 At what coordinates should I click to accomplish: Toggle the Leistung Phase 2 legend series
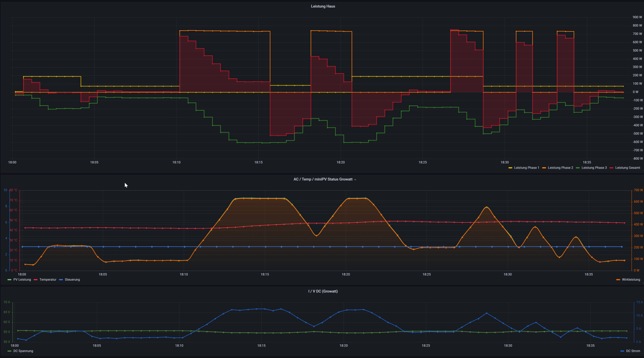[x=560, y=168]
